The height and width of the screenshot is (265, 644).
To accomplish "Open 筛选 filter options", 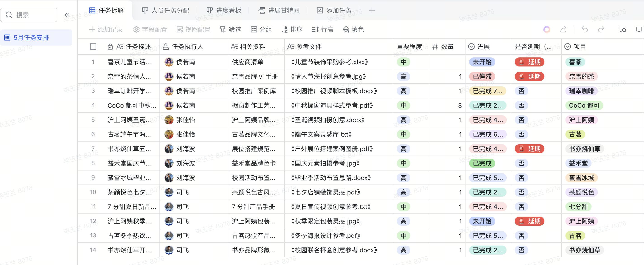I will 230,30.
